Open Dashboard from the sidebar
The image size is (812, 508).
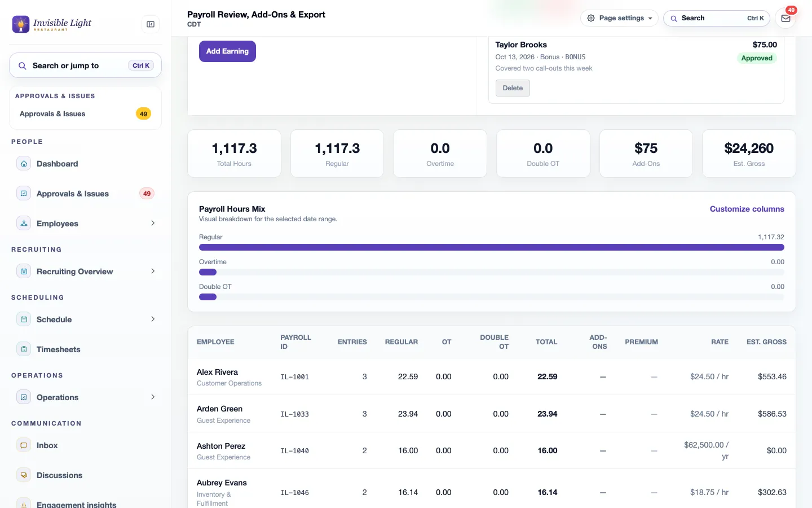pos(86,164)
